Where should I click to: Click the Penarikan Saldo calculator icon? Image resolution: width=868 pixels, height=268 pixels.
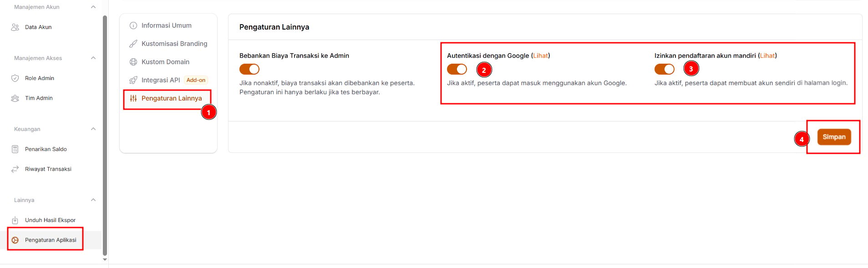tap(15, 149)
